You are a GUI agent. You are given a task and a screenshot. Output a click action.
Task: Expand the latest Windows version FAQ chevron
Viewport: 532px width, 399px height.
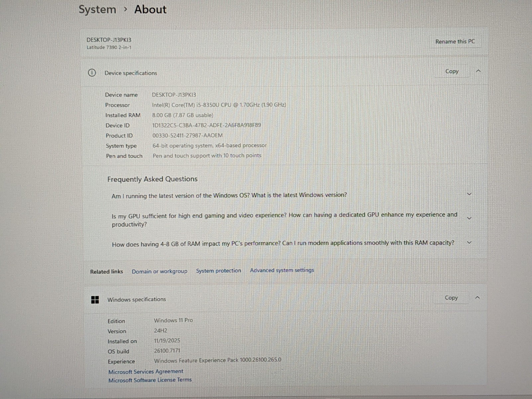click(x=469, y=194)
